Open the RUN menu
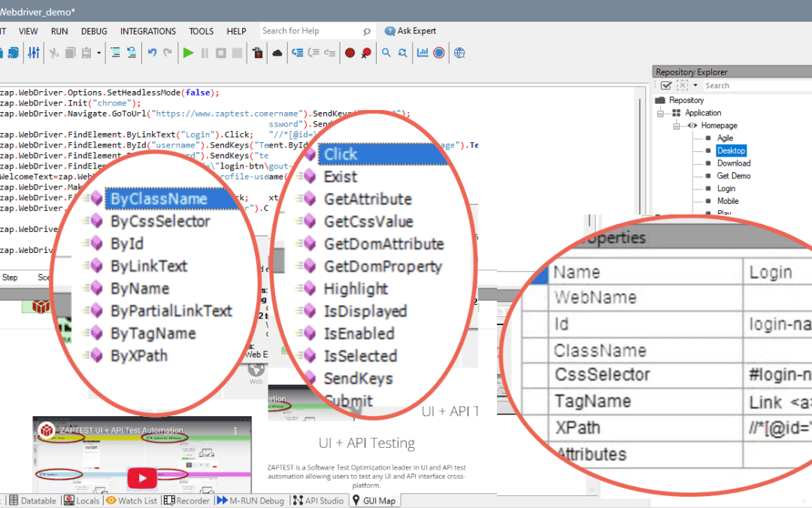The width and height of the screenshot is (812, 508). point(59,31)
